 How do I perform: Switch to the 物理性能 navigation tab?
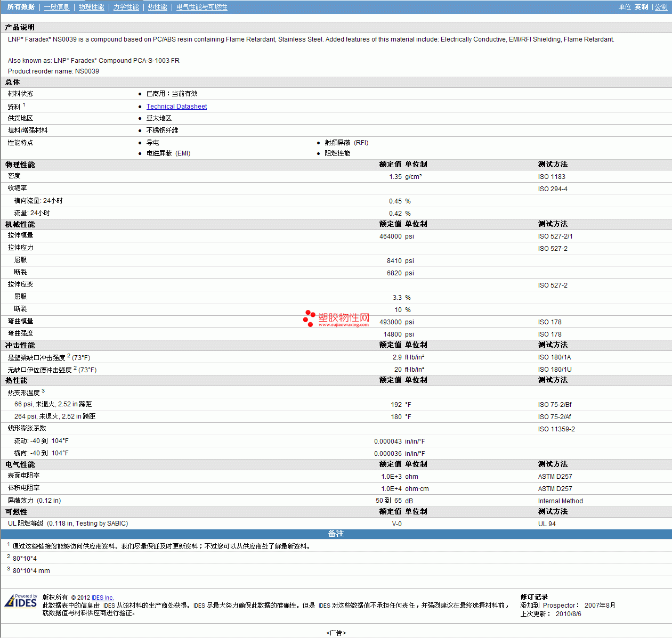coord(91,7)
